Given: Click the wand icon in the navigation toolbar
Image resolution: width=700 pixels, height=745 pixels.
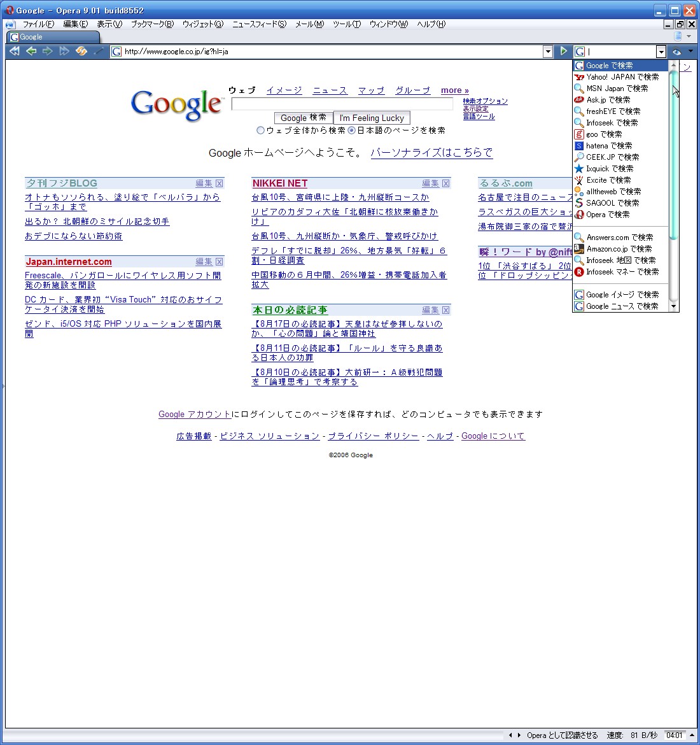Looking at the screenshot, I should (98, 52).
